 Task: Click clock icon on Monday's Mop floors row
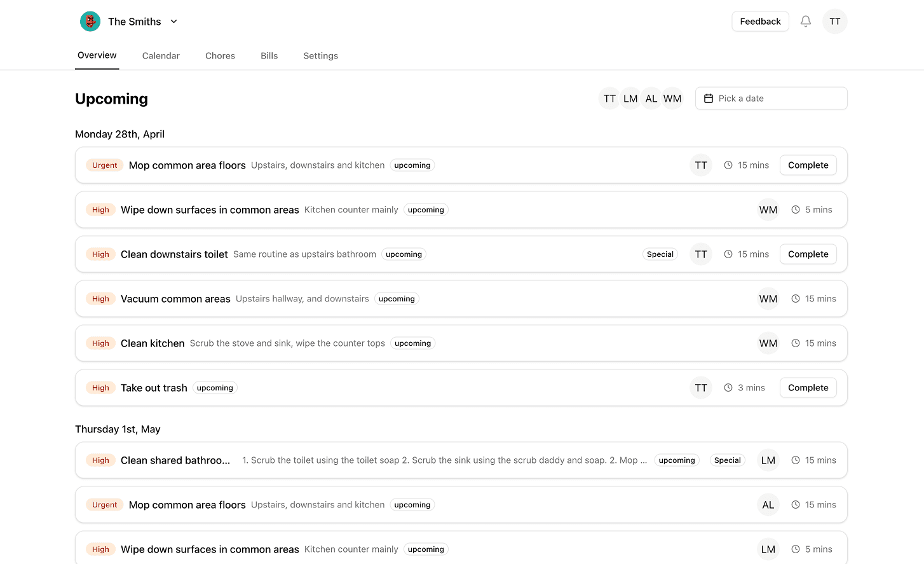pyautogui.click(x=728, y=165)
